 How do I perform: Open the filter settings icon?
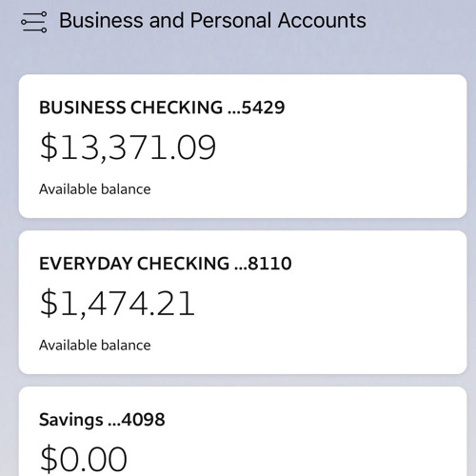pyautogui.click(x=34, y=22)
